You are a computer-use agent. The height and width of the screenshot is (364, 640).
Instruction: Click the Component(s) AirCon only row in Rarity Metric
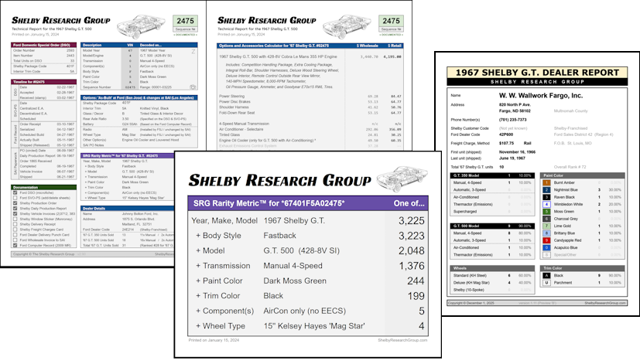(x=308, y=311)
